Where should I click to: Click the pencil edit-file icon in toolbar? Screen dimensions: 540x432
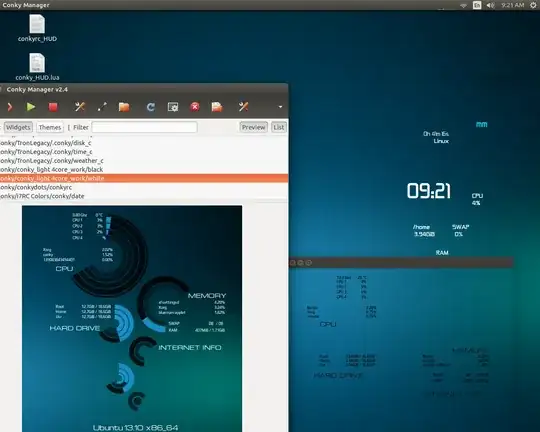102,107
